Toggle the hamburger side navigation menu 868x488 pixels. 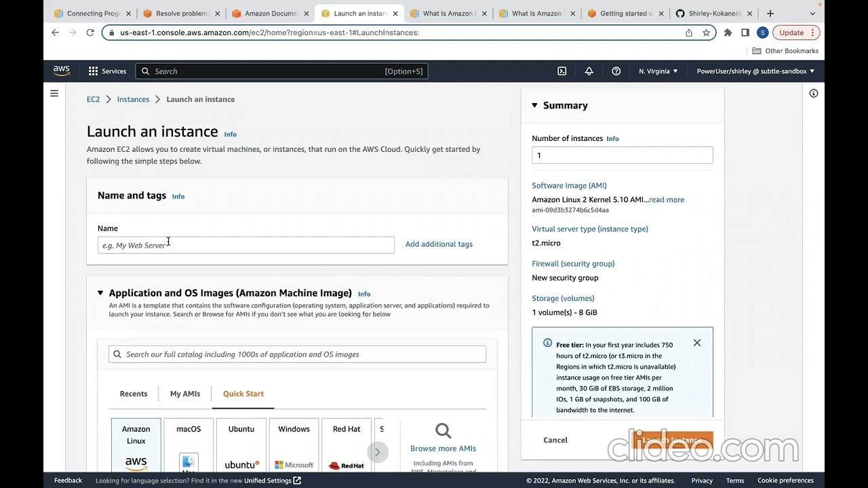pyautogui.click(x=54, y=94)
